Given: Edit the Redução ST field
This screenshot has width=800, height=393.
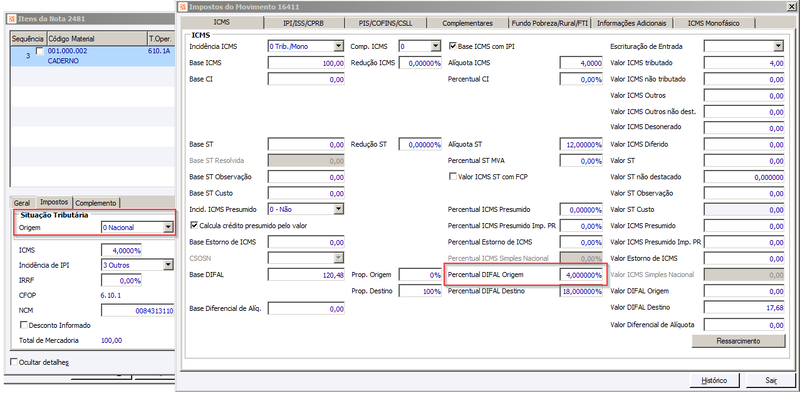Looking at the screenshot, I should (x=420, y=144).
